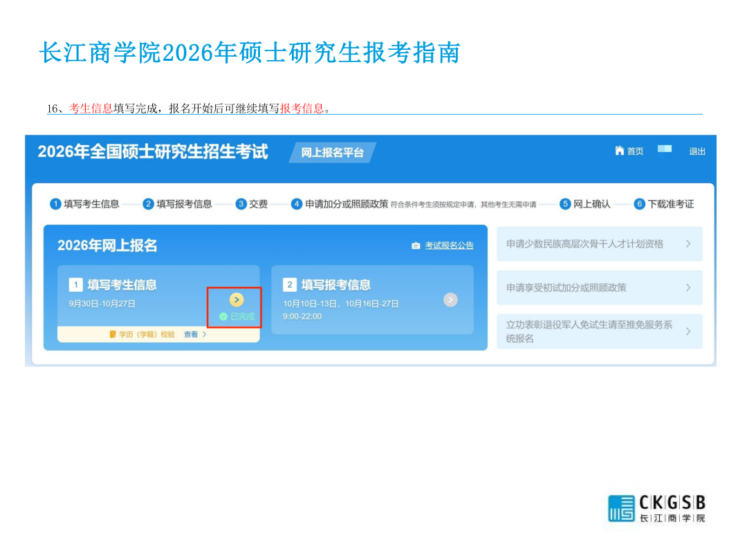Viewport: 747px width, 560px height.
Task: Click the home icon next to 首页
Action: 619,151
